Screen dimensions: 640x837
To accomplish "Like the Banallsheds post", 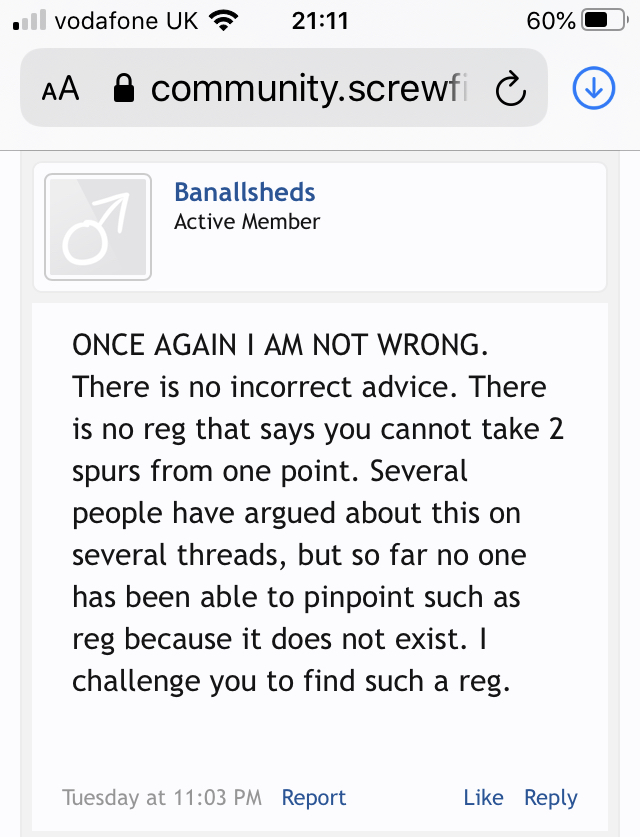I will pos(483,797).
